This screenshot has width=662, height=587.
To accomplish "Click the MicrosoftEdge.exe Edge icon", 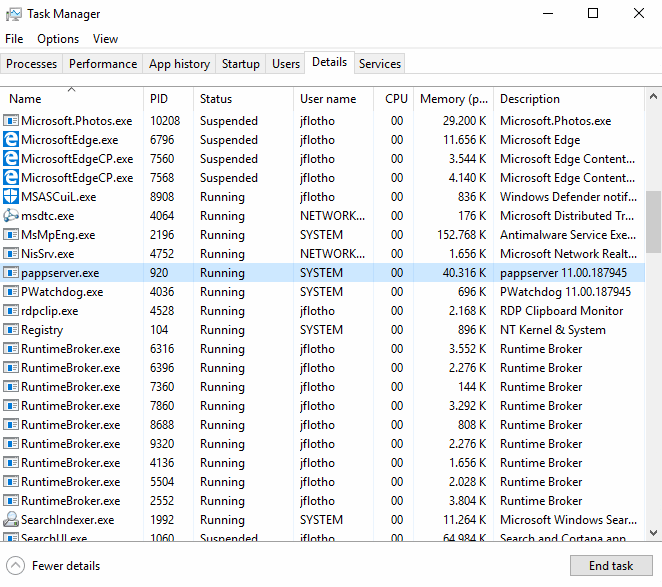I will point(11,140).
